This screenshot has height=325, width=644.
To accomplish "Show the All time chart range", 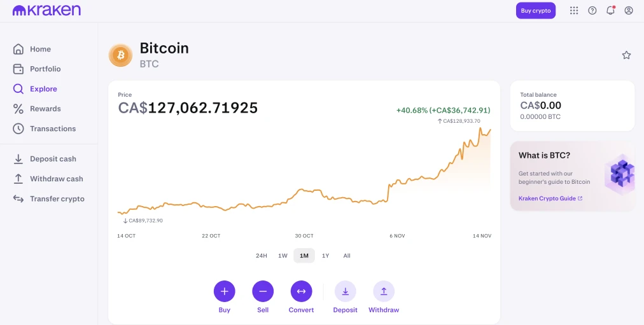I will [x=347, y=256].
